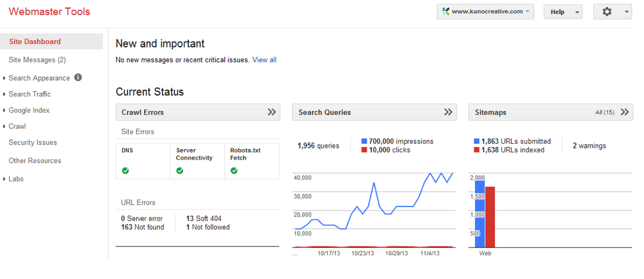Expand the Crawl sidebar section
The image size is (644, 279).
coord(17,126)
